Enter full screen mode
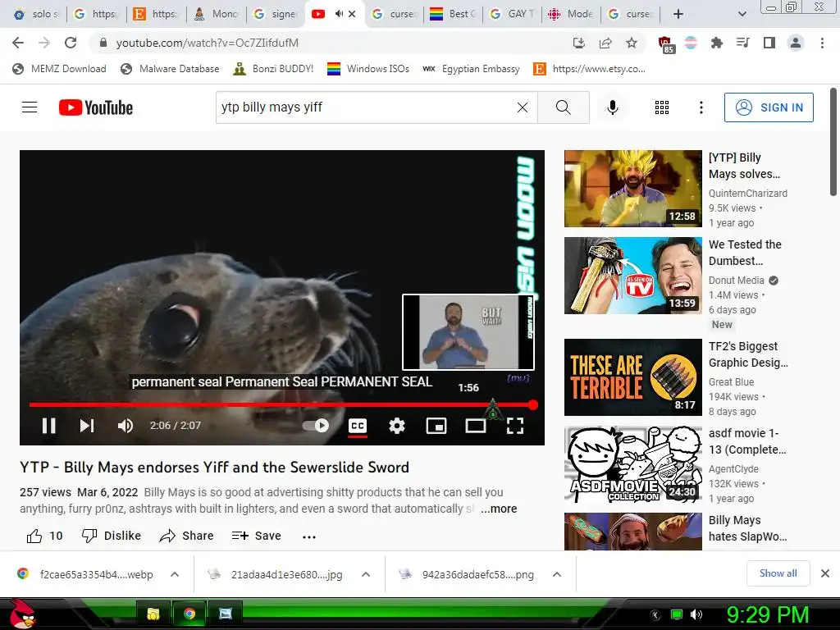 (515, 426)
